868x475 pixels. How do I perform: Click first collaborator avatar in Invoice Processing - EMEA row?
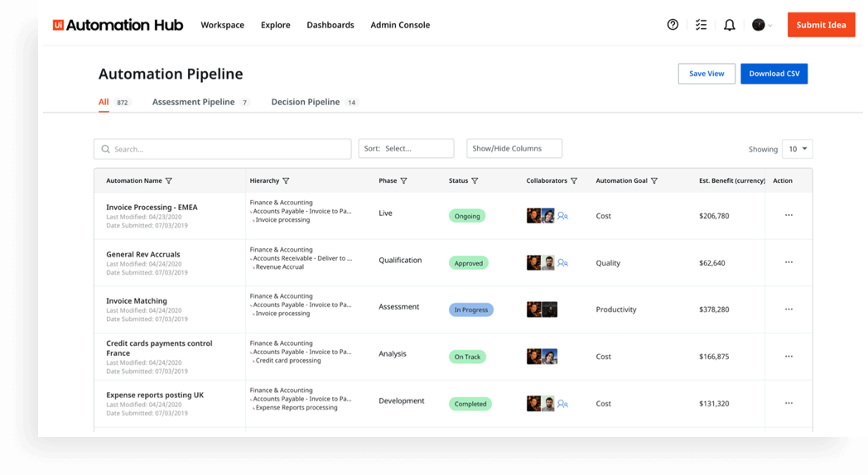click(533, 216)
